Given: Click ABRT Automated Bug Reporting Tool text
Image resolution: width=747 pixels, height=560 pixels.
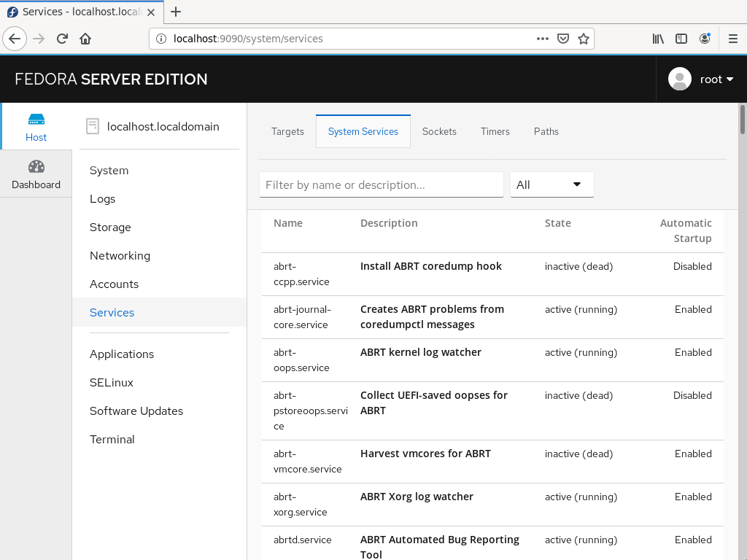Looking at the screenshot, I should click(440, 547).
